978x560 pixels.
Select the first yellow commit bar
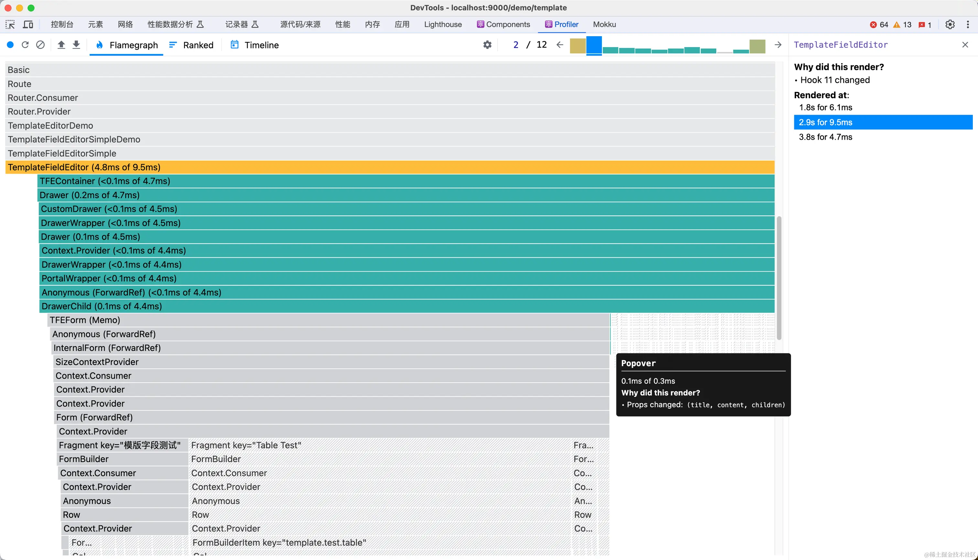578,46
